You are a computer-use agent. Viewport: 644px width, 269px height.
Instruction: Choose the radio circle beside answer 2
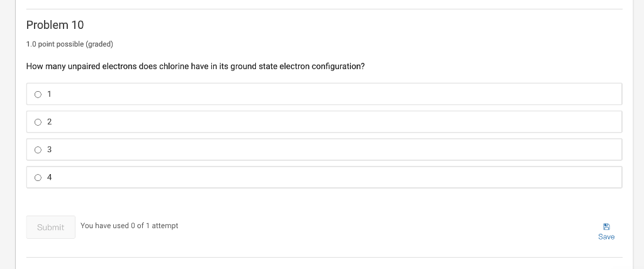point(38,122)
